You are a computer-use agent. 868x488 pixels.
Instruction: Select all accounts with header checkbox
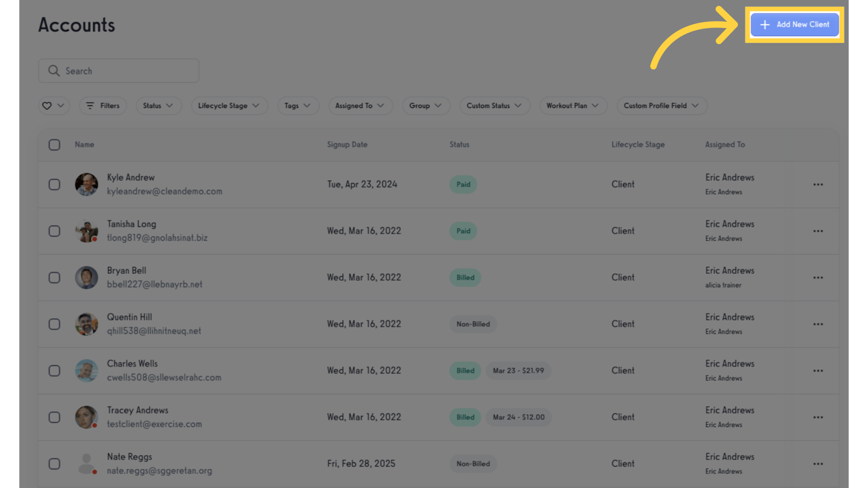pos(55,145)
